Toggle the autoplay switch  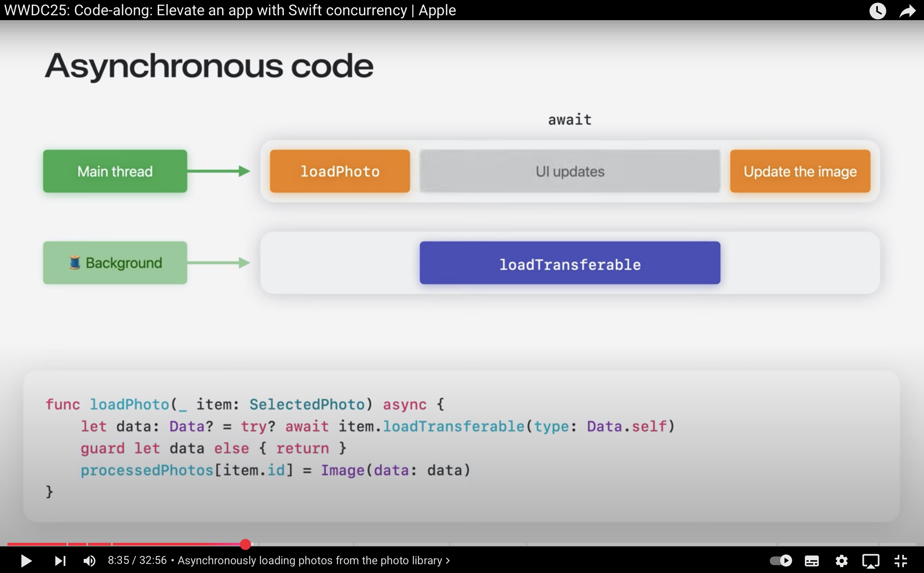[x=781, y=561]
